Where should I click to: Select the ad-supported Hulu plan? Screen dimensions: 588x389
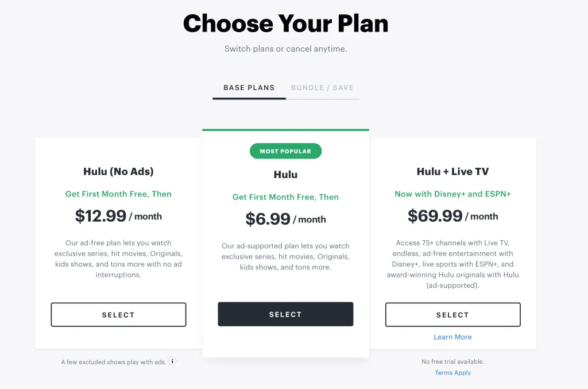(x=285, y=314)
